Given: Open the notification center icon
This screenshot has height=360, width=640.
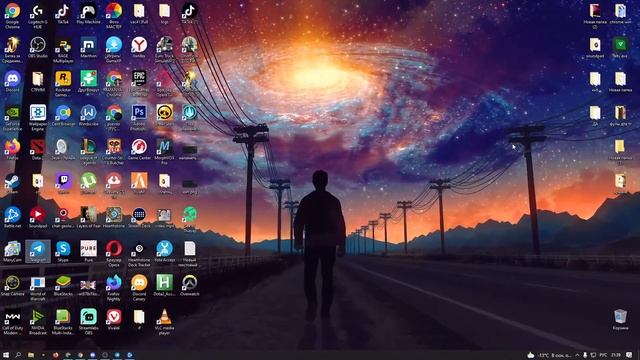Looking at the screenshot, I should coord(629,355).
